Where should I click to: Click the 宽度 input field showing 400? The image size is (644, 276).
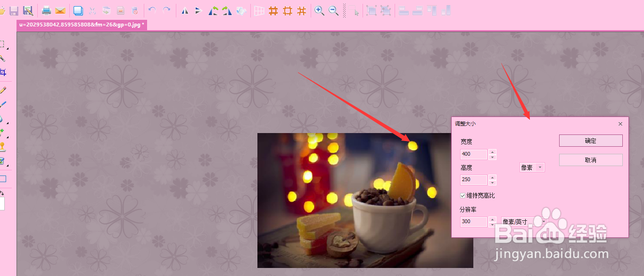(x=474, y=154)
